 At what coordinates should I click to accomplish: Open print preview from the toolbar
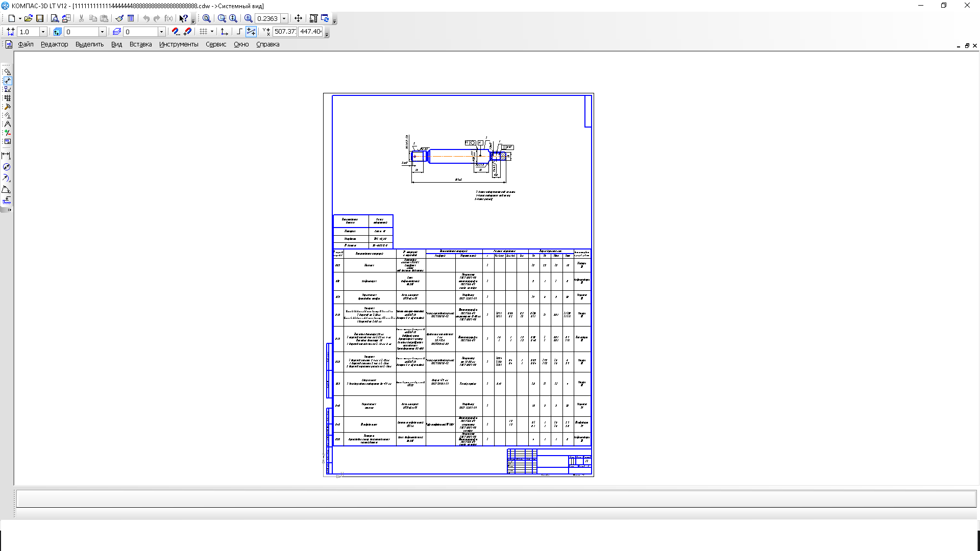tap(55, 18)
